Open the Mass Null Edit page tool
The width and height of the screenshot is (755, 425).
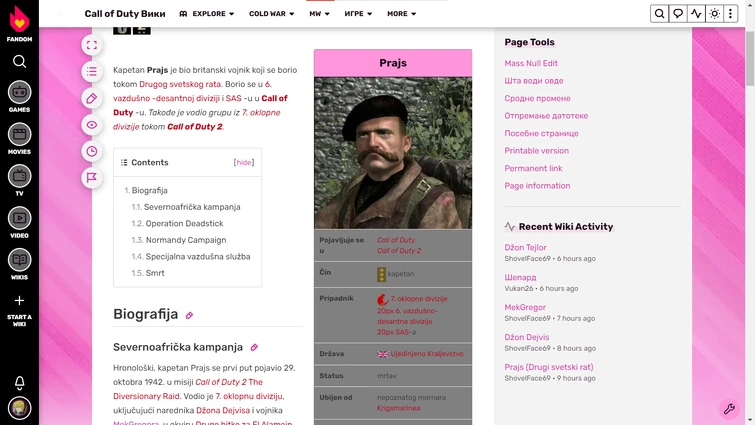(531, 63)
